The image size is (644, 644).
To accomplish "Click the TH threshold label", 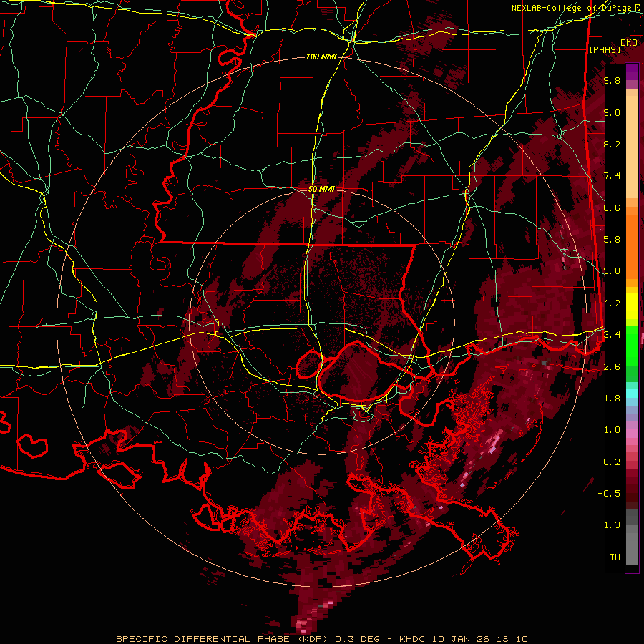I will point(615,557).
